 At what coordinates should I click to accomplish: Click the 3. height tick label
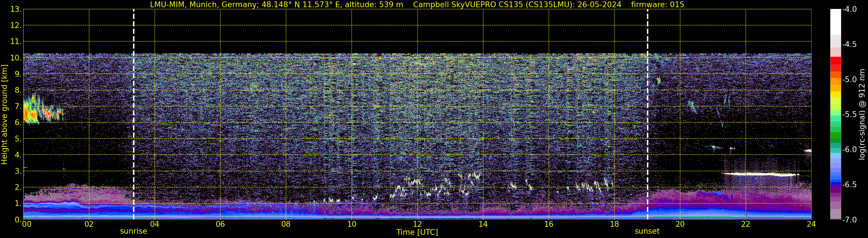coord(18,171)
